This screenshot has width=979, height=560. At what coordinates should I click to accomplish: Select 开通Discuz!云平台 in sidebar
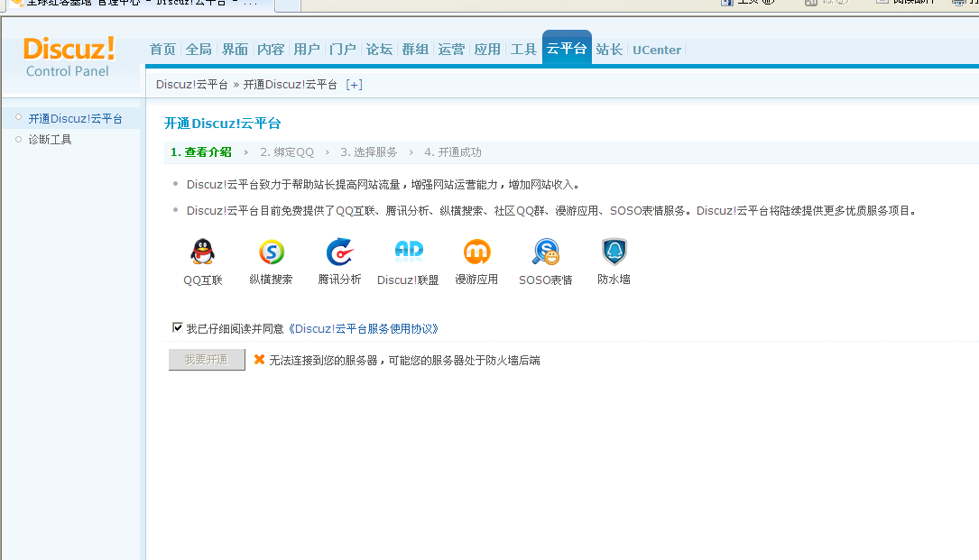pos(75,119)
